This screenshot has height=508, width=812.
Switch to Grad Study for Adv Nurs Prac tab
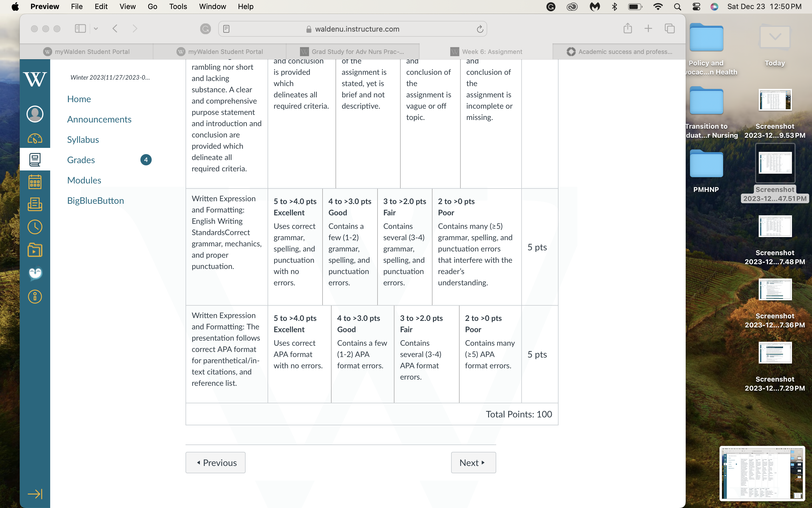tap(353, 51)
